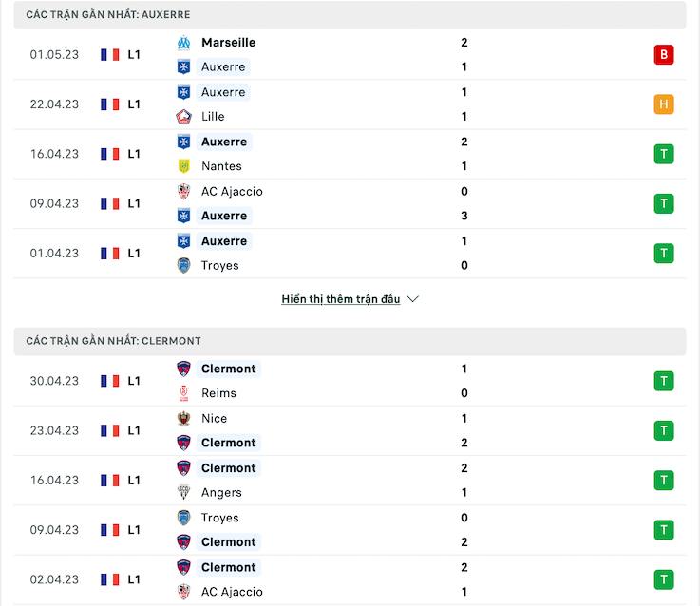Click the red B loss badge
This screenshot has height=606, width=700.
(664, 54)
